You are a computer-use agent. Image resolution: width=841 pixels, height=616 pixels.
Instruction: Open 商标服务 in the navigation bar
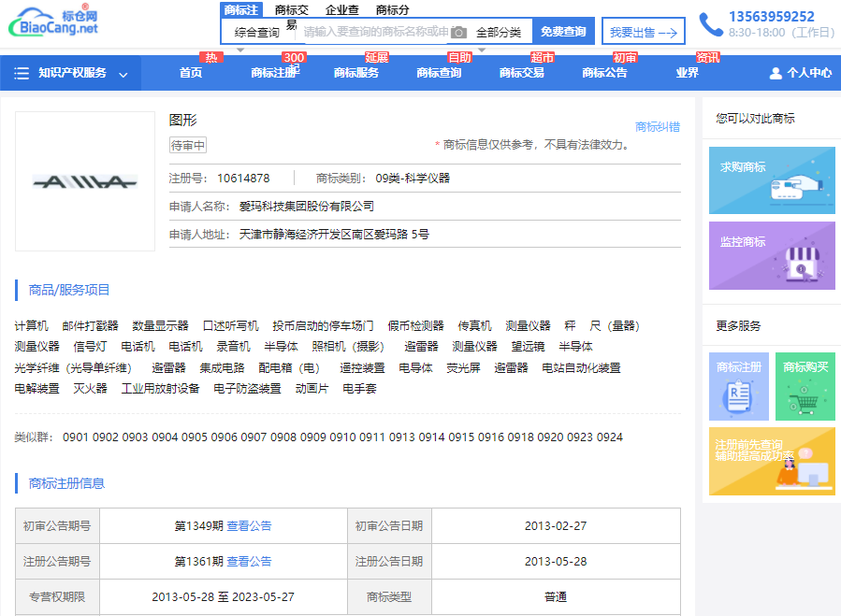point(356,73)
